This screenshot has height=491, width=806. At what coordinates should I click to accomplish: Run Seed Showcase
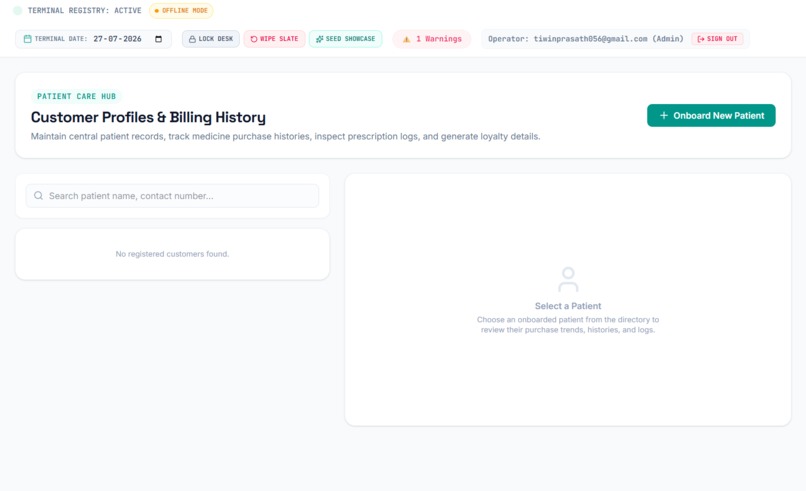(x=345, y=39)
